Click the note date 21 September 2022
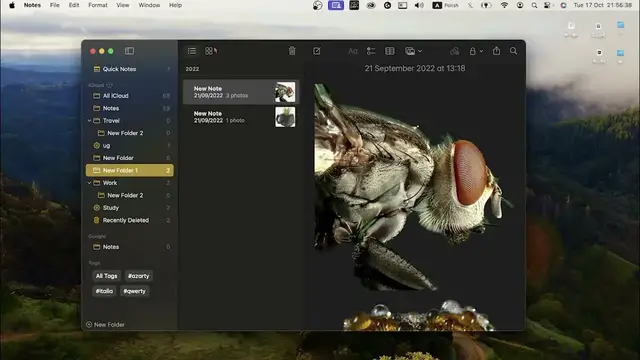Image resolution: width=640 pixels, height=360 pixels. click(415, 68)
